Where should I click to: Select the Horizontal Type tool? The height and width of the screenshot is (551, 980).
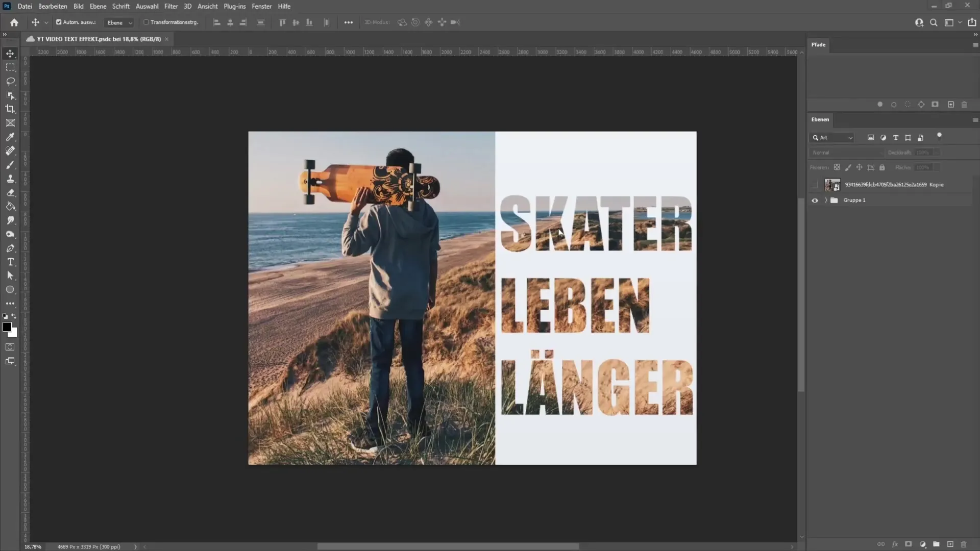point(10,262)
